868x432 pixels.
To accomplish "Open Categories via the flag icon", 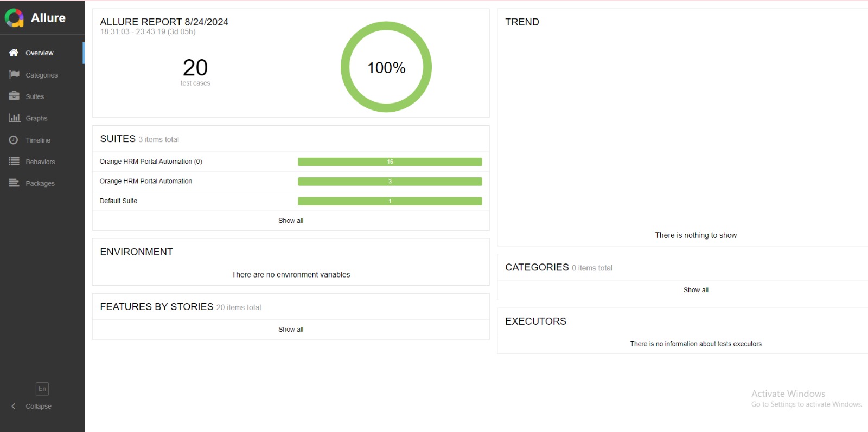I will tap(14, 75).
